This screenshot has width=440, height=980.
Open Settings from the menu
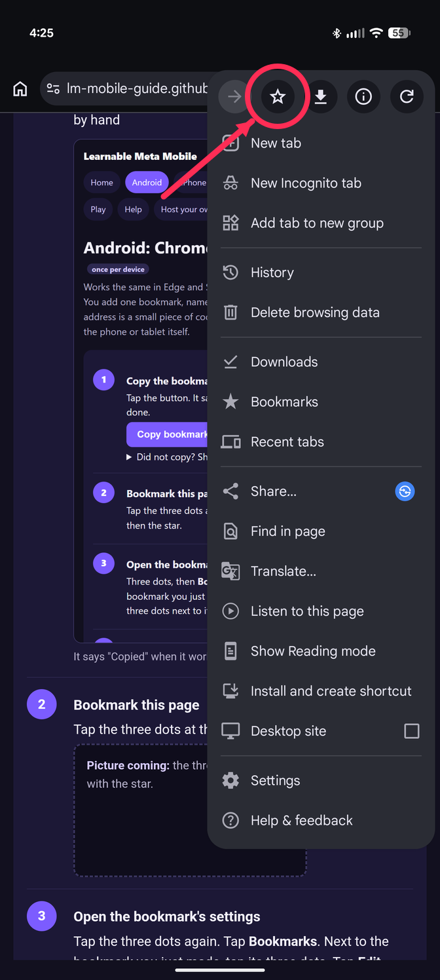pos(321,780)
